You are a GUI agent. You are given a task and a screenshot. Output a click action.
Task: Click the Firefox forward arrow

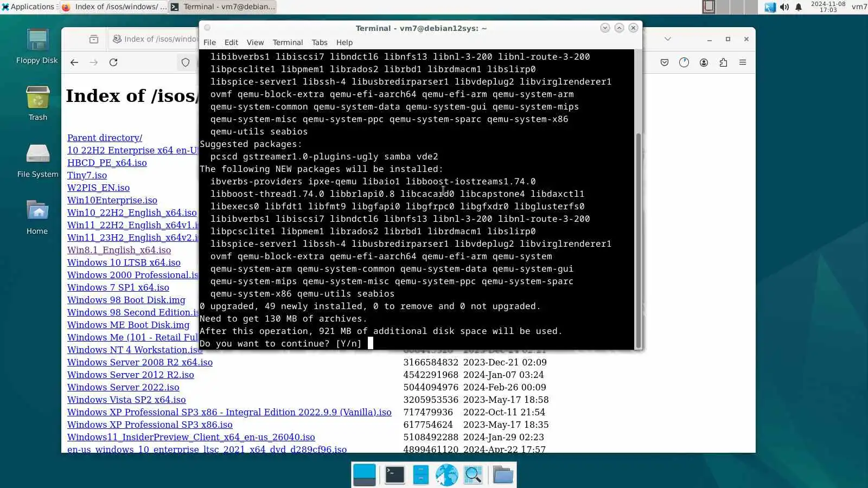(94, 62)
